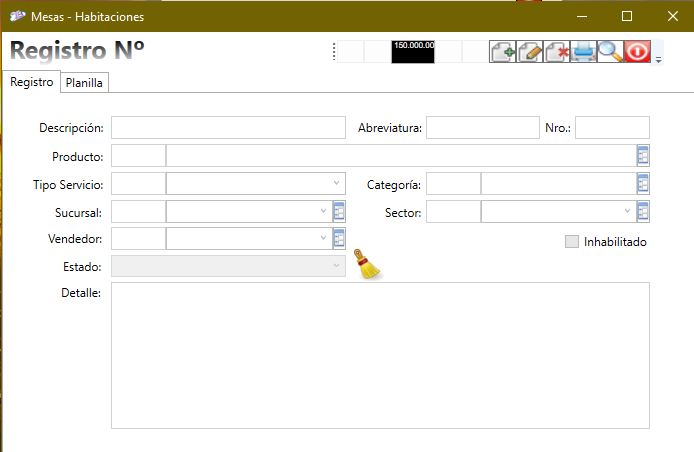Click the Detalle multiline text area
This screenshot has width=694, height=452.
(380, 355)
